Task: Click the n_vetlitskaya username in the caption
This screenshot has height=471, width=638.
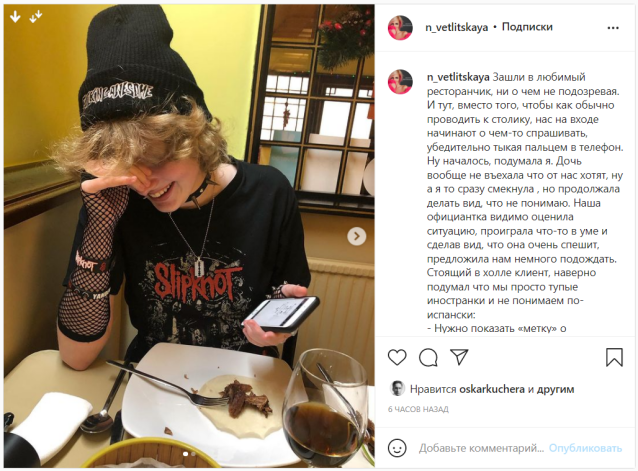Action: click(x=458, y=77)
